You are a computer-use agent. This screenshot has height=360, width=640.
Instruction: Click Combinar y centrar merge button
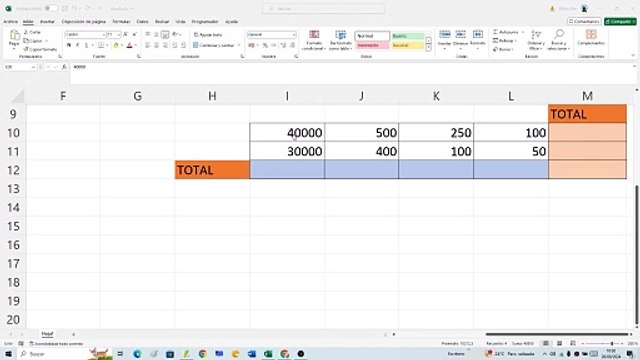214,45
